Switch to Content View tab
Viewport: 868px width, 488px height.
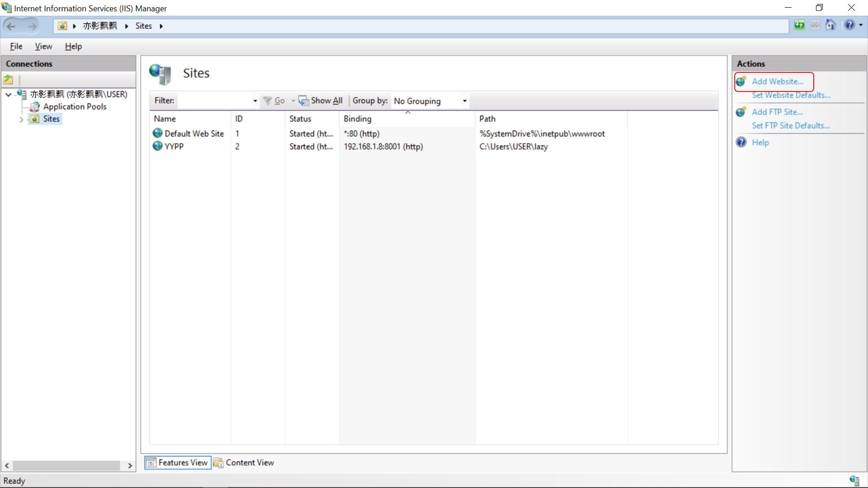(244, 462)
